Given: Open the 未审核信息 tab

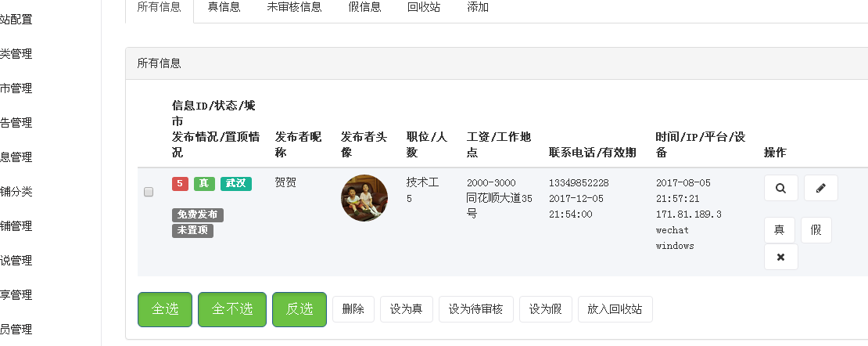Looking at the screenshot, I should tap(294, 8).
